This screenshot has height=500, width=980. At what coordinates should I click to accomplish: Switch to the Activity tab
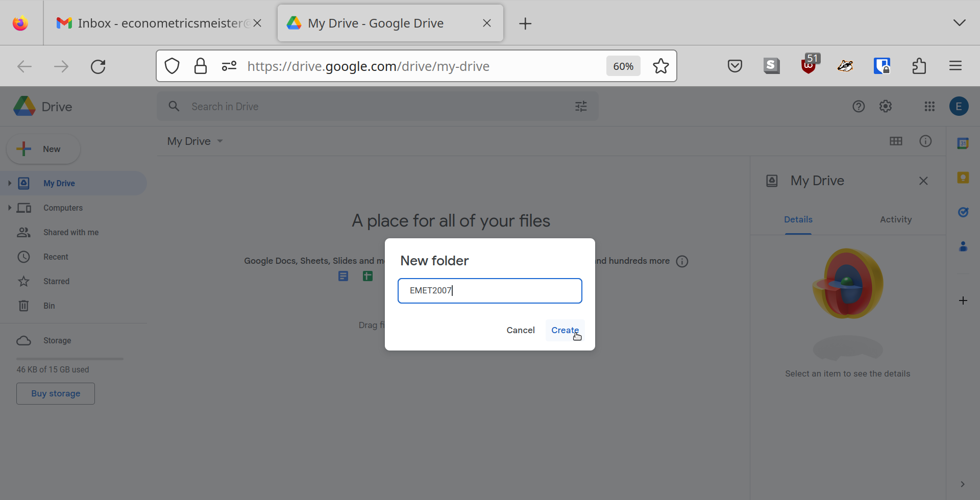click(896, 219)
